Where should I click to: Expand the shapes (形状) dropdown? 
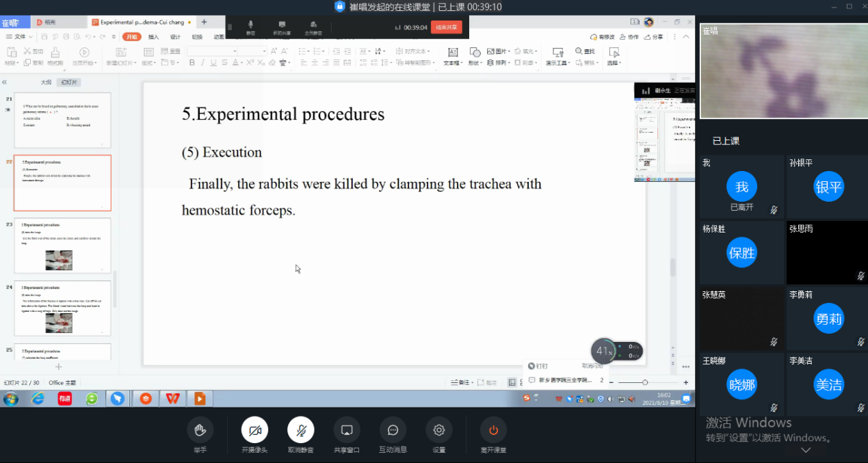(474, 63)
